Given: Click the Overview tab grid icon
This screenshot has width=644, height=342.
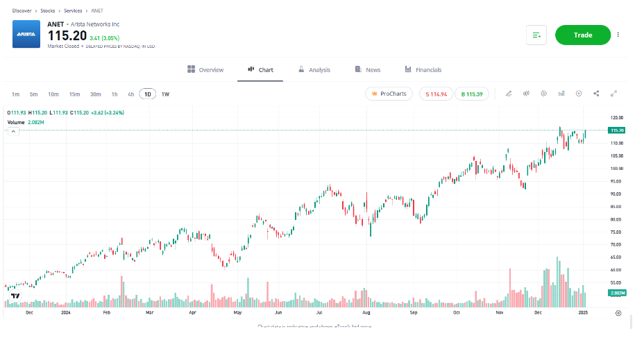Looking at the screenshot, I should tap(191, 69).
